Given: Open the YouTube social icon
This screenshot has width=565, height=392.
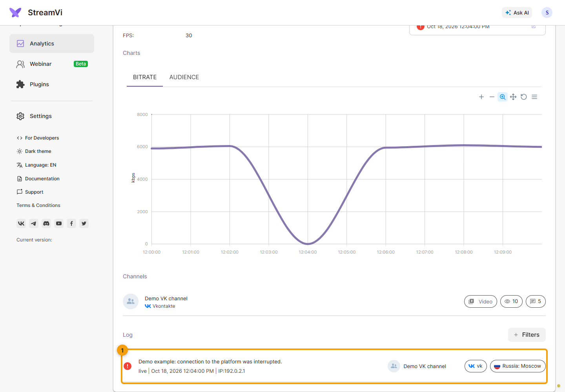Looking at the screenshot, I should click(x=59, y=223).
